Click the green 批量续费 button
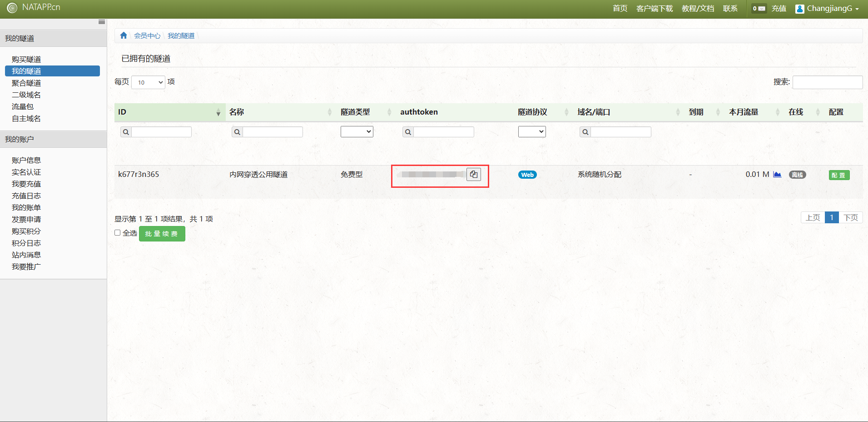This screenshot has width=868, height=422. click(162, 234)
